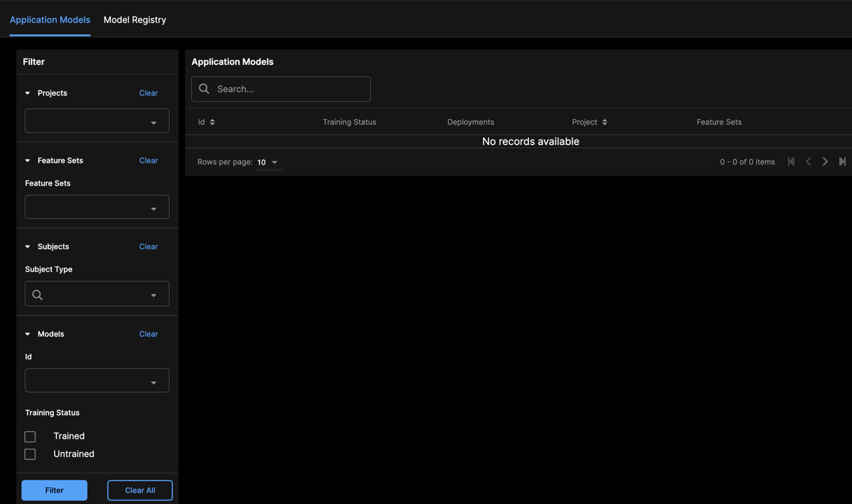Select the Application Models tab
852x504 pixels.
click(x=49, y=20)
